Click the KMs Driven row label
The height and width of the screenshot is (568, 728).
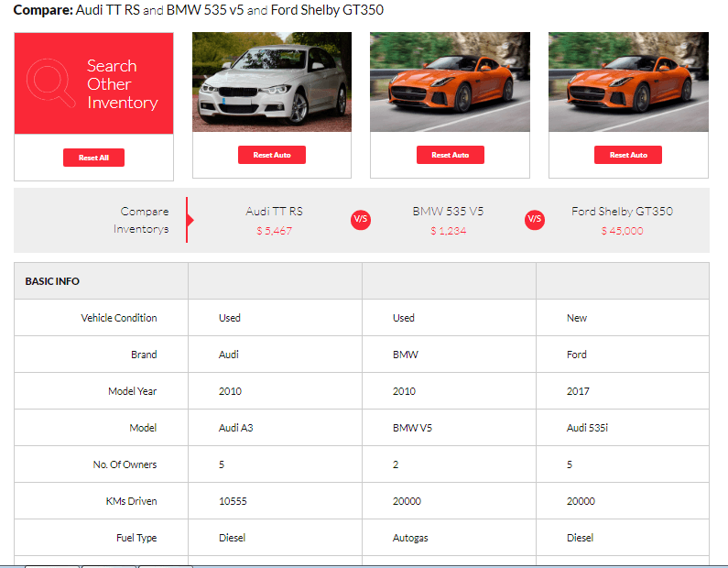pos(131,501)
